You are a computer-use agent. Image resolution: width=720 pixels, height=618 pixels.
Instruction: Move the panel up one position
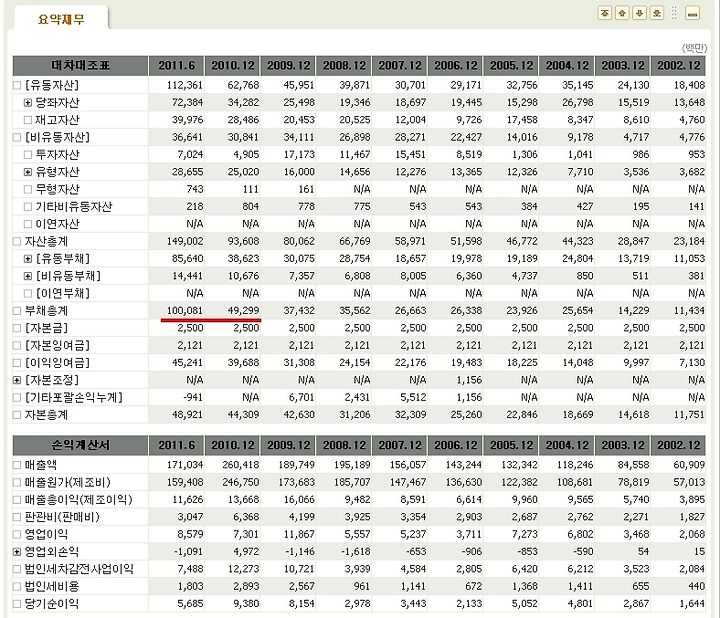pos(622,13)
